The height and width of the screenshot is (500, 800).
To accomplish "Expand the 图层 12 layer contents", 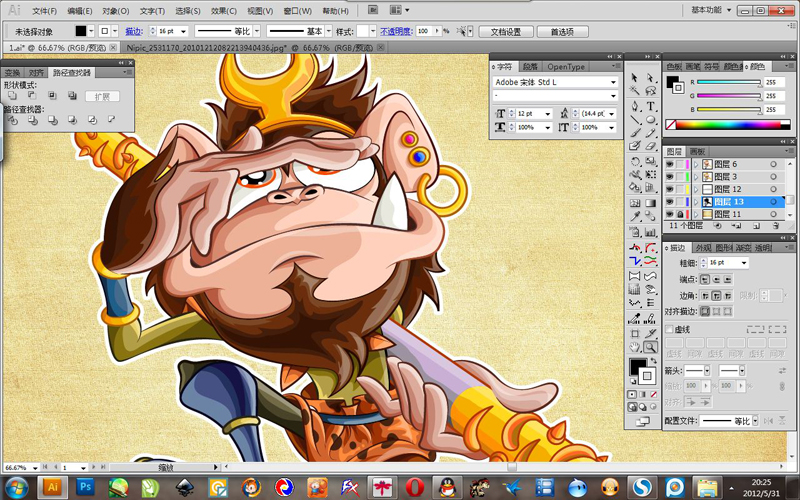I will 696,189.
